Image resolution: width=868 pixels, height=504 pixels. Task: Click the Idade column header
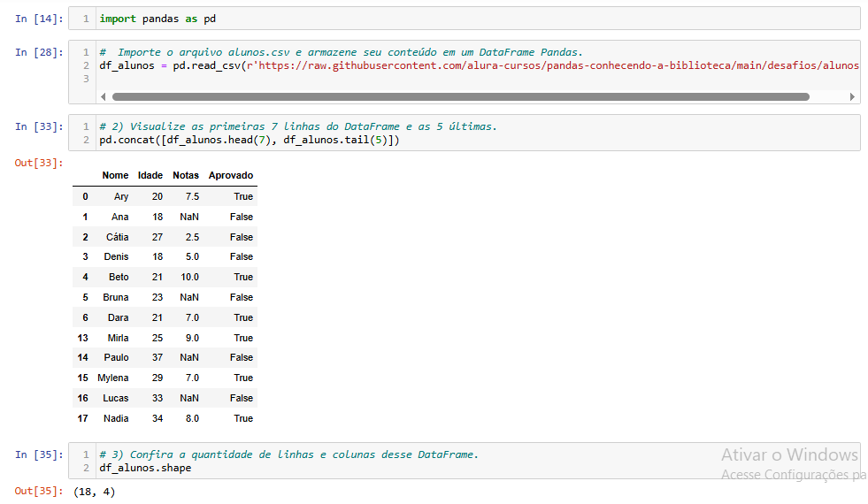(150, 175)
